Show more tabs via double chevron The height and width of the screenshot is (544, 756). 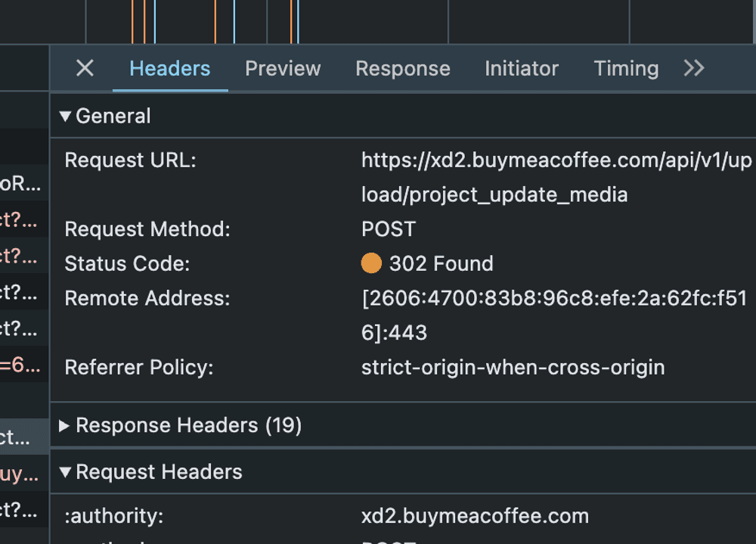click(693, 68)
